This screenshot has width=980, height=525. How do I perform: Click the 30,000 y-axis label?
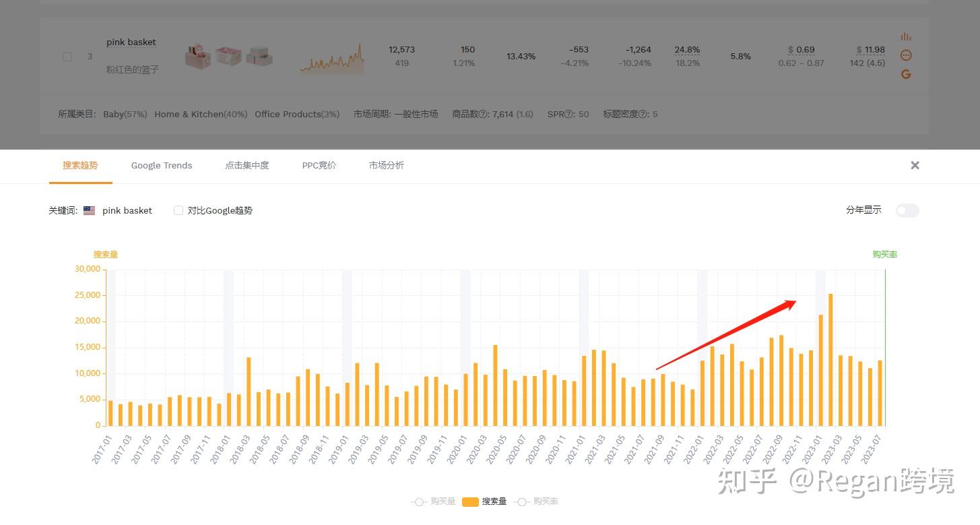click(x=88, y=269)
